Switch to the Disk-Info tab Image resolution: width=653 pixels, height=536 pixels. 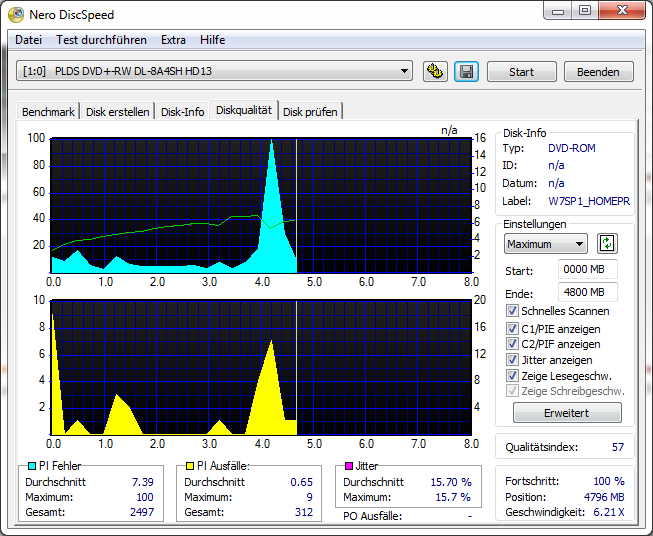point(182,112)
